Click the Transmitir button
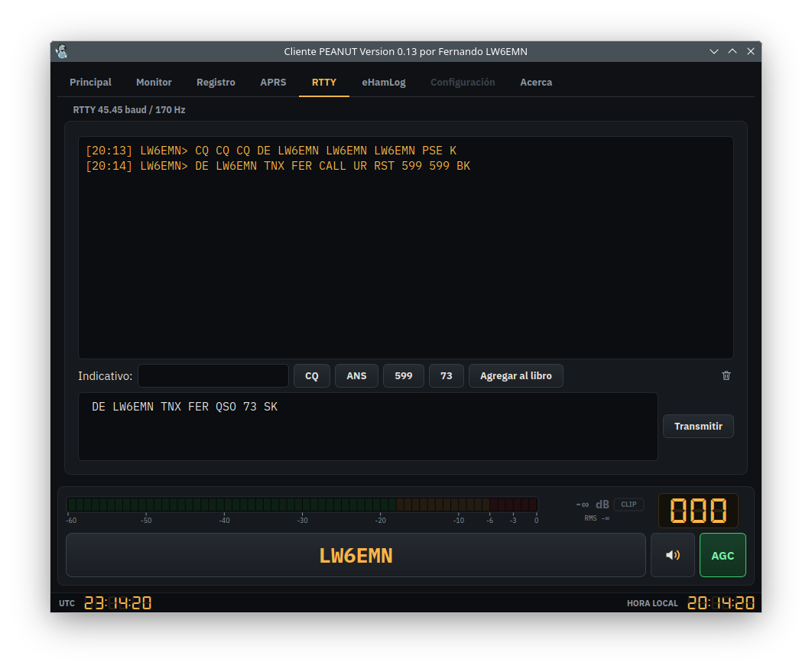812x672 pixels. (698, 426)
